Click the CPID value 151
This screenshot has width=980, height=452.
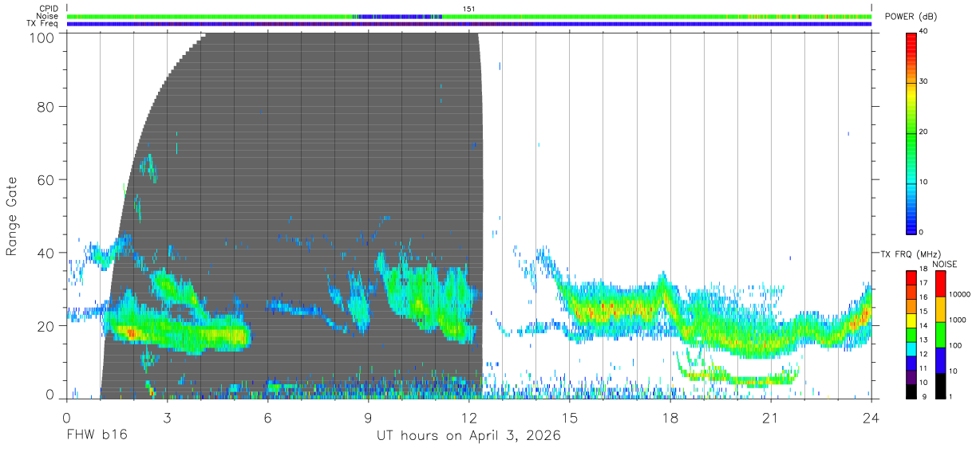(x=468, y=9)
